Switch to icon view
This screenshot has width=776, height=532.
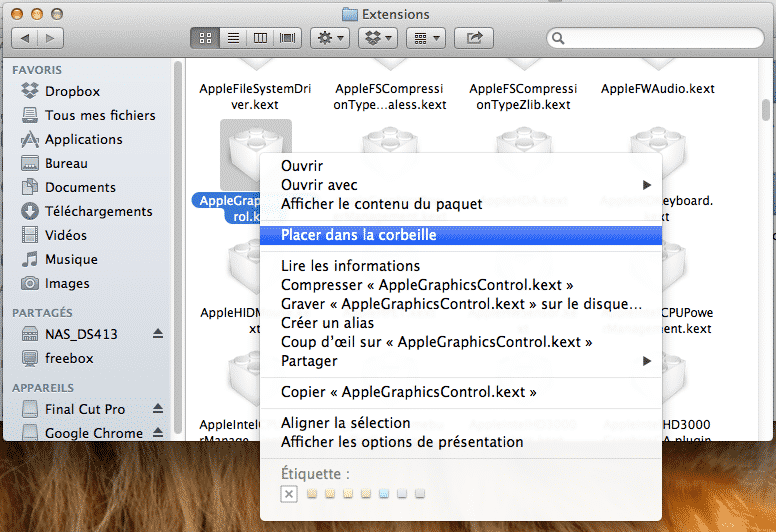(x=205, y=38)
